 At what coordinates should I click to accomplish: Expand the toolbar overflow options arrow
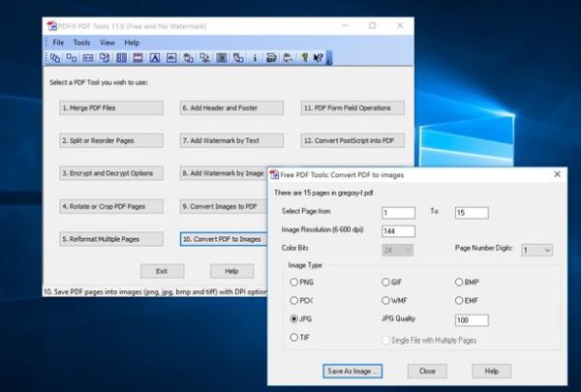tap(329, 61)
